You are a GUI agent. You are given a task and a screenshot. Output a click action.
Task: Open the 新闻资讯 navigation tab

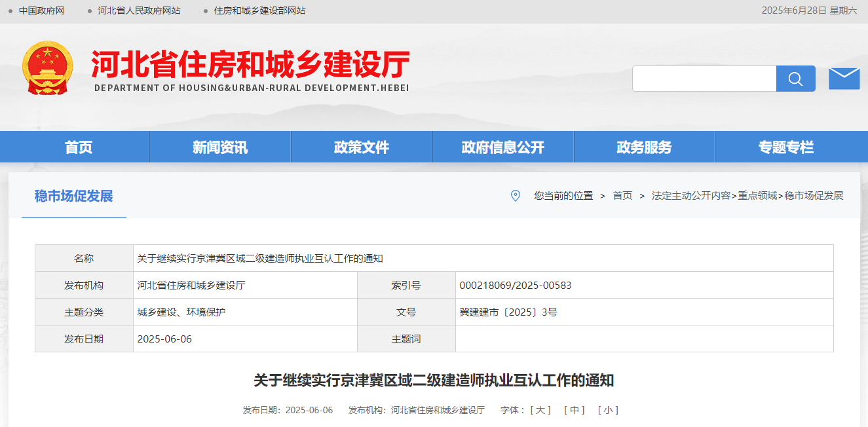coord(220,147)
